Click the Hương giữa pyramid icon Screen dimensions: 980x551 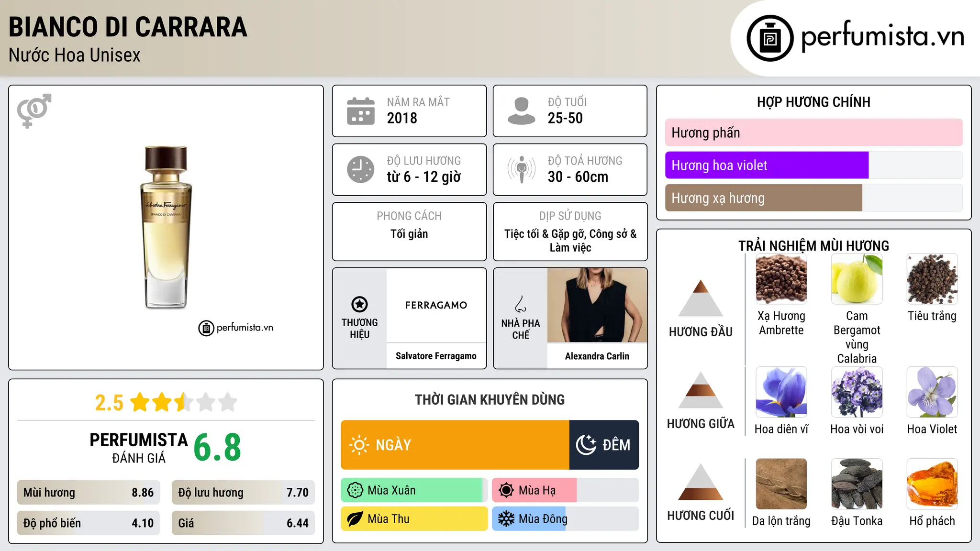pos(701,390)
